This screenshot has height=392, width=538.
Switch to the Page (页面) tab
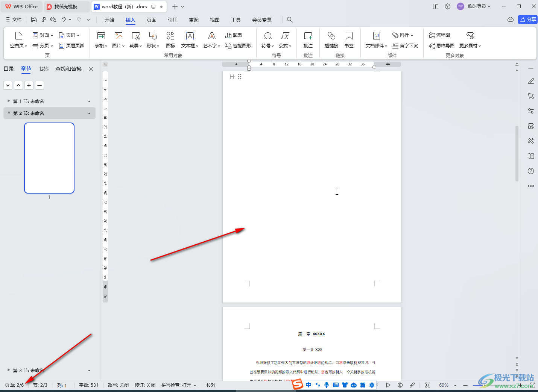pyautogui.click(x=152, y=20)
